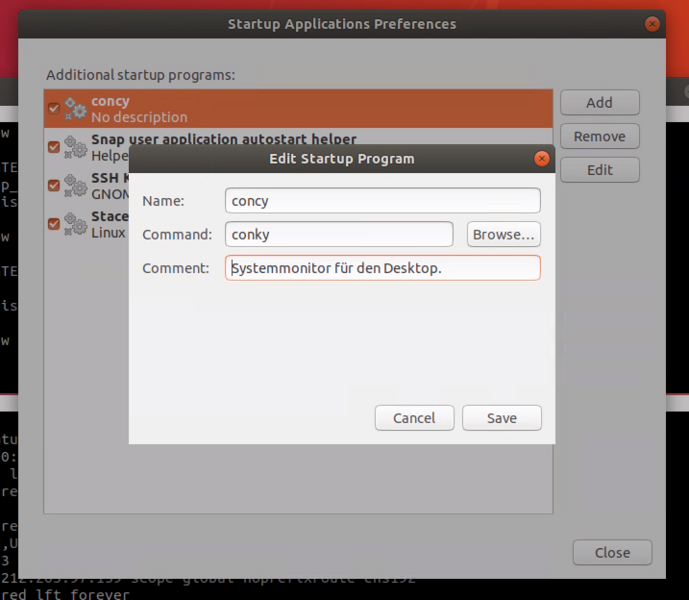This screenshot has width=689, height=600.
Task: Click the Comment: label in the dialog
Action: (x=176, y=268)
